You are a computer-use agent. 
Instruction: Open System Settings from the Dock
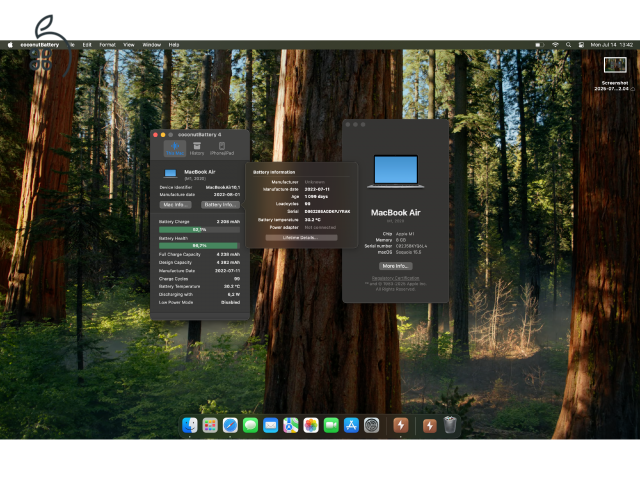coord(371,425)
